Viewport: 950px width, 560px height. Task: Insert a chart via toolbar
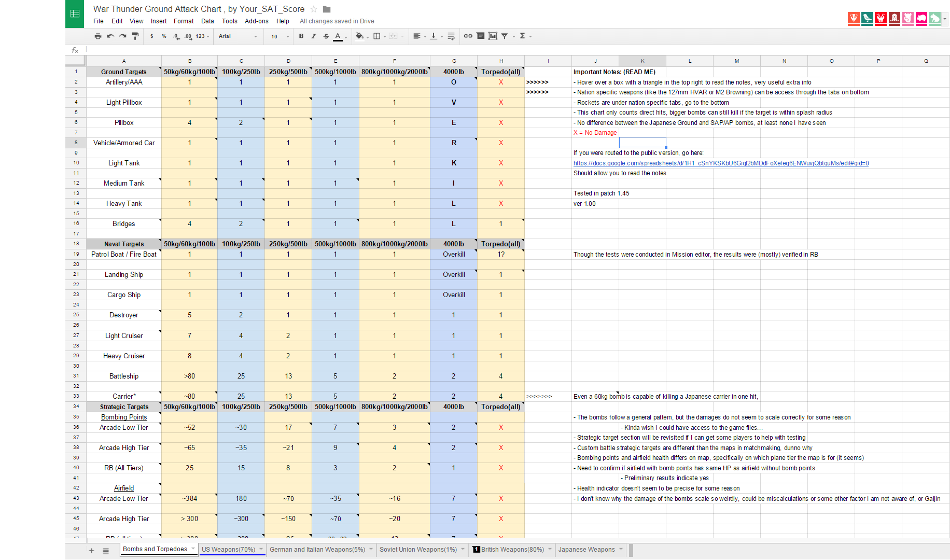pyautogui.click(x=493, y=36)
